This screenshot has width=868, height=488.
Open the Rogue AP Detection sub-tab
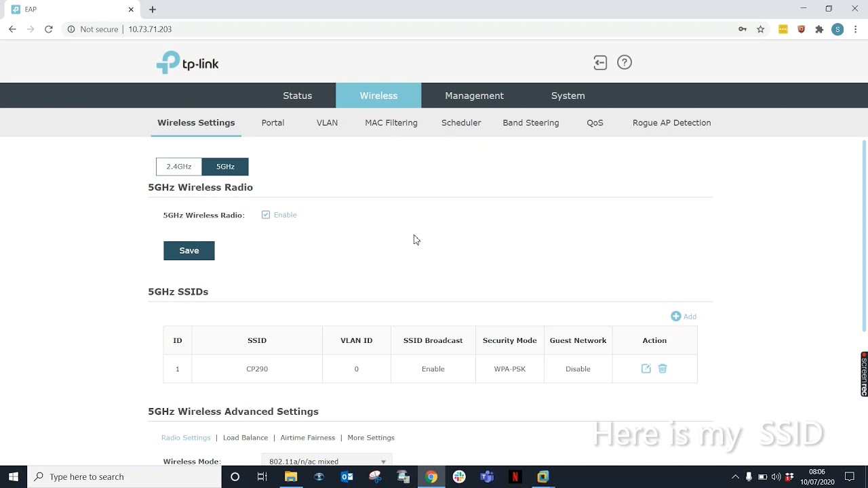tap(671, 123)
